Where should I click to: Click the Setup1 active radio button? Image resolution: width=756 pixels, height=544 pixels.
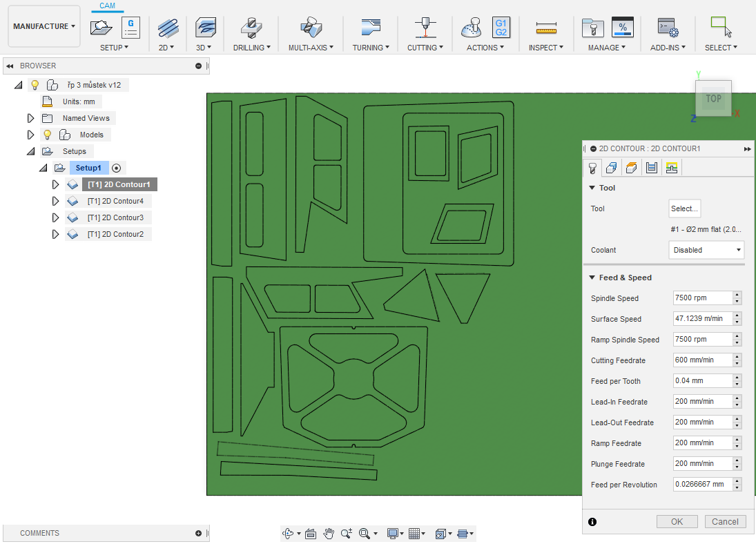(117, 168)
